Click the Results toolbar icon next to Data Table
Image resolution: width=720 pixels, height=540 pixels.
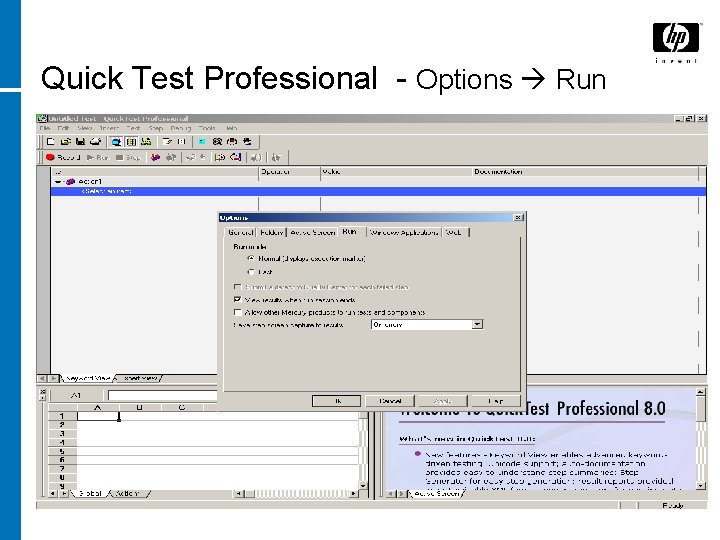click(x=146, y=141)
